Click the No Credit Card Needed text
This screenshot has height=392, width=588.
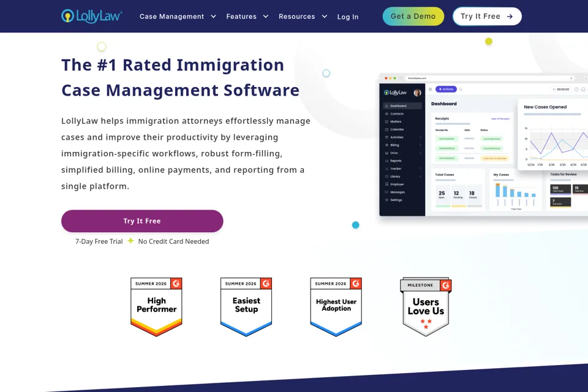click(x=173, y=241)
